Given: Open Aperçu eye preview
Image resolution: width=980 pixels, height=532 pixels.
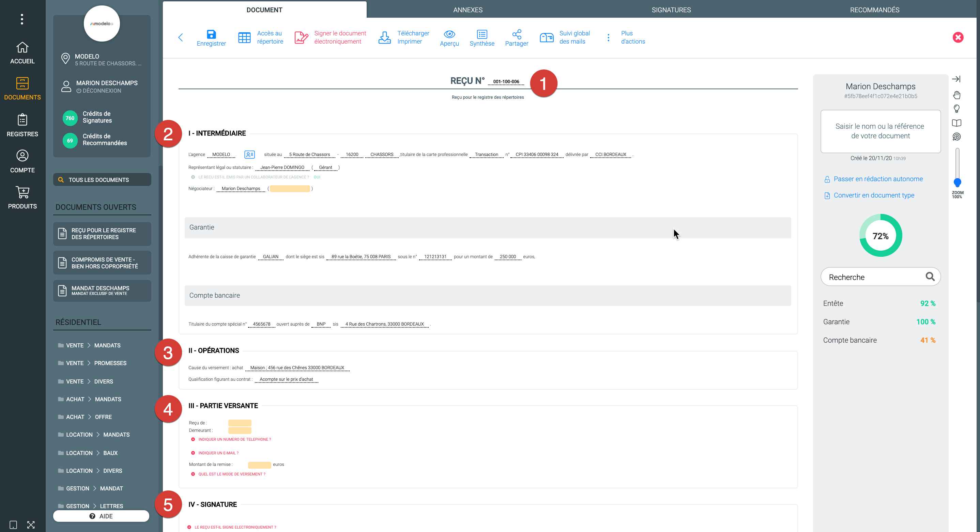Looking at the screenshot, I should (x=449, y=34).
